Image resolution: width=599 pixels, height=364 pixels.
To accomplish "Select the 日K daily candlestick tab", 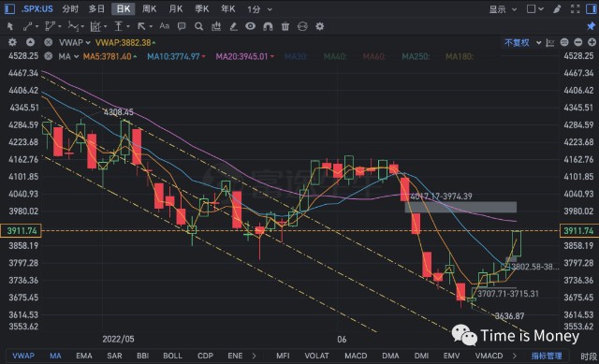I will (x=124, y=9).
